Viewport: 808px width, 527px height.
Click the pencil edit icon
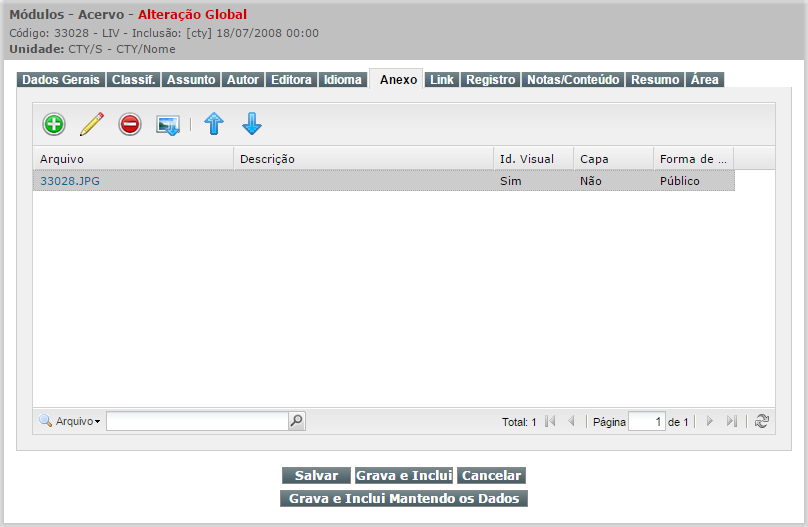click(x=92, y=124)
